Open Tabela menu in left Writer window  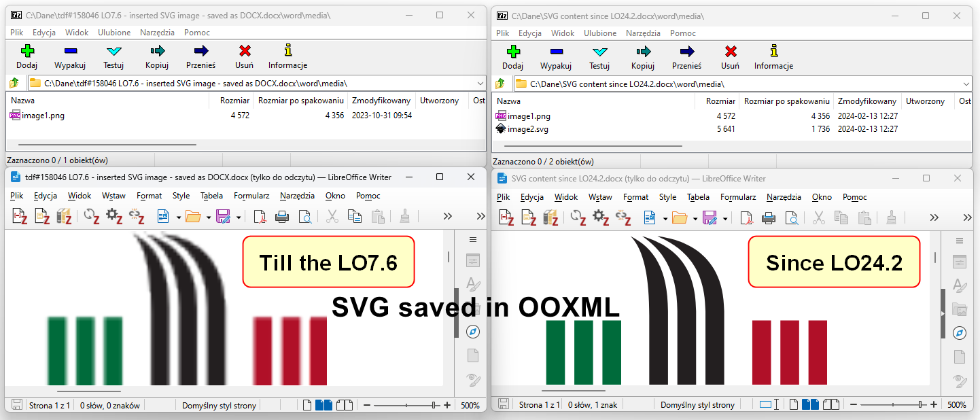211,195
